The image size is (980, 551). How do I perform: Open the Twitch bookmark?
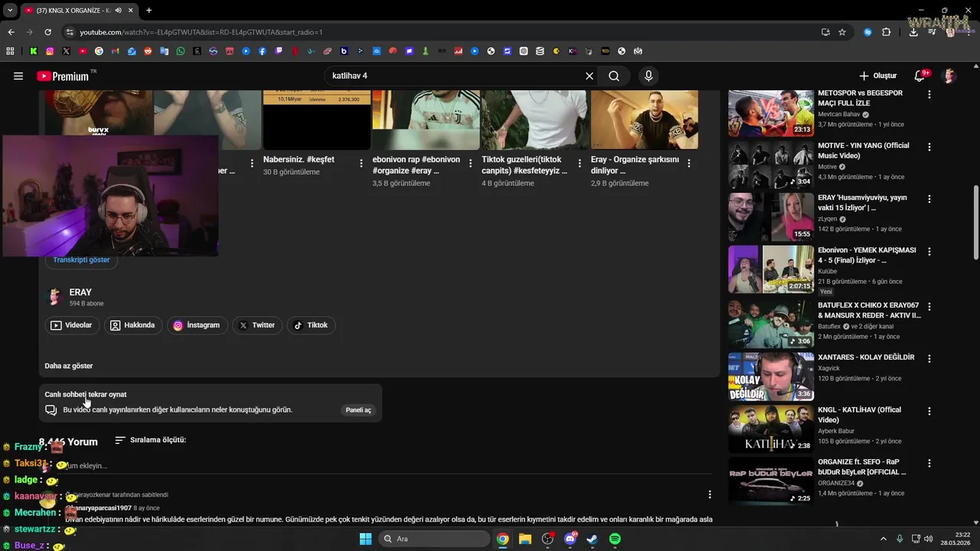click(x=279, y=51)
